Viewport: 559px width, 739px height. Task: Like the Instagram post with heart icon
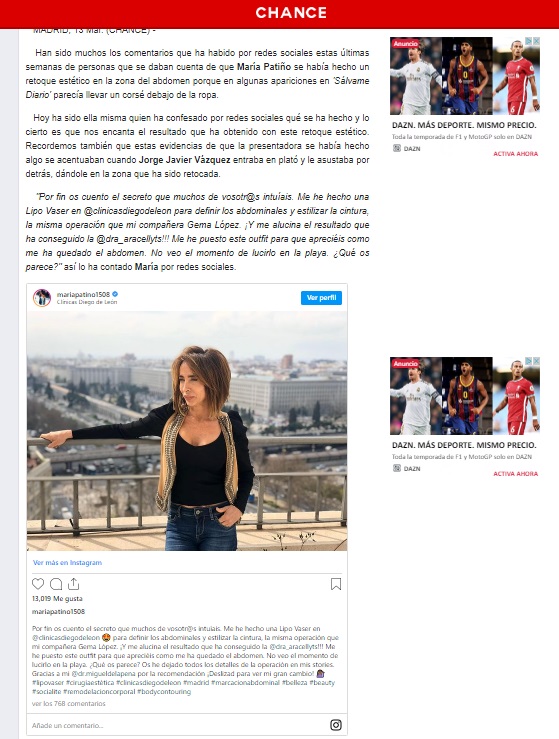(38, 584)
